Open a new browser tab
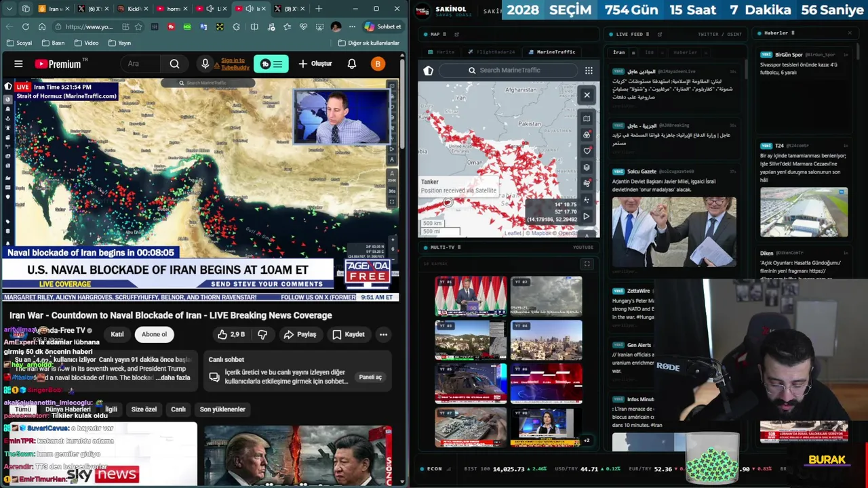 pyautogui.click(x=318, y=9)
